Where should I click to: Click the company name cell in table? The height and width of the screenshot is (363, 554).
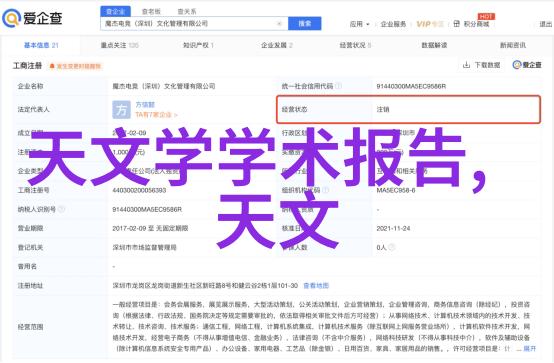click(164, 86)
